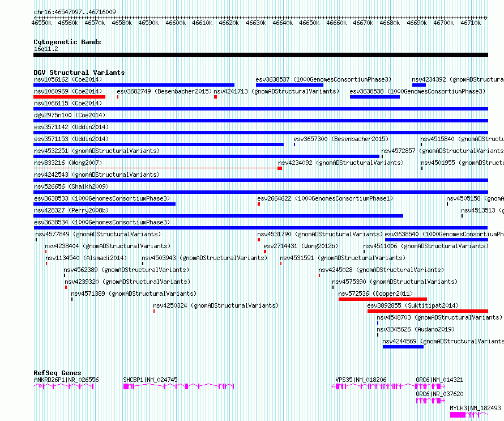The image size is (504, 421).
Task: Click the nsv4501955 variant label
Action: click(x=462, y=163)
